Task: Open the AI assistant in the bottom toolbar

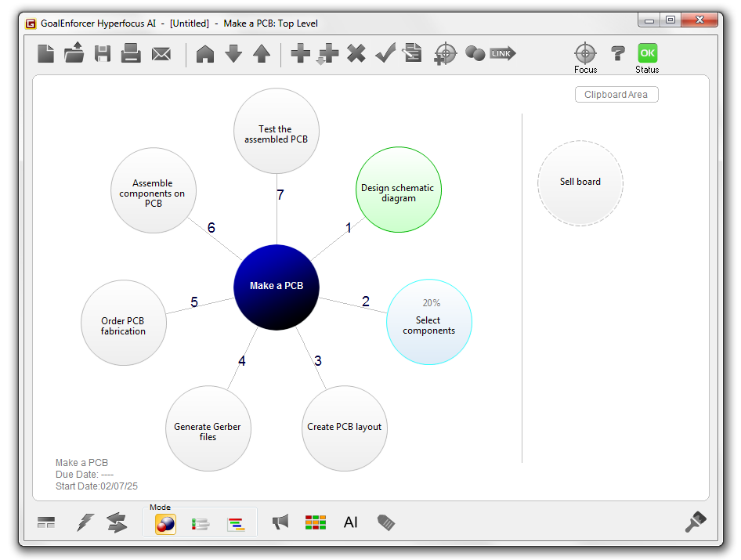Action: 350,522
